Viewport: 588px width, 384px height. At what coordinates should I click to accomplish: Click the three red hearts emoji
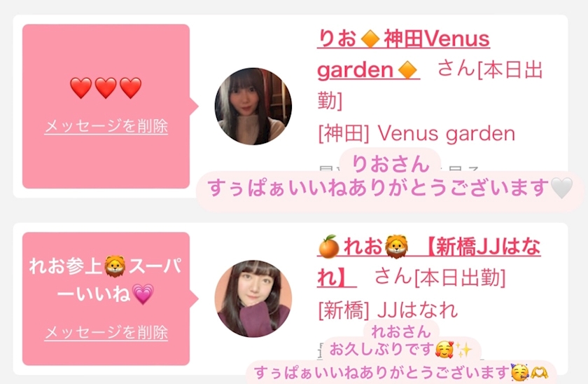tap(106, 88)
